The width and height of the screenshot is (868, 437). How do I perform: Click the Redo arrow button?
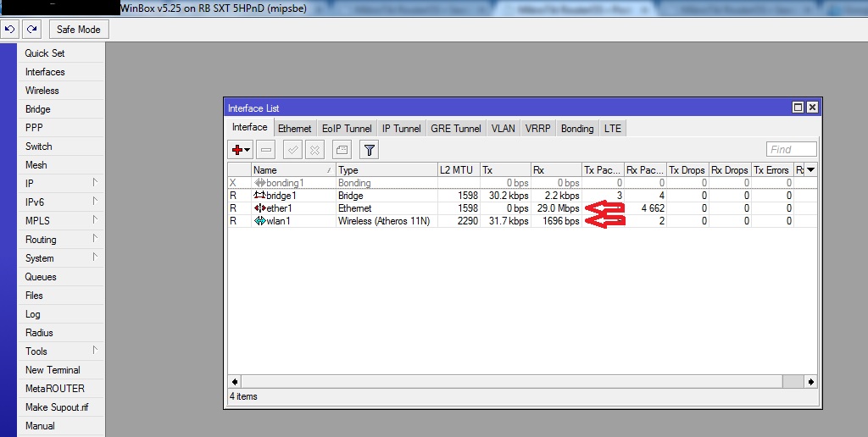(31, 30)
